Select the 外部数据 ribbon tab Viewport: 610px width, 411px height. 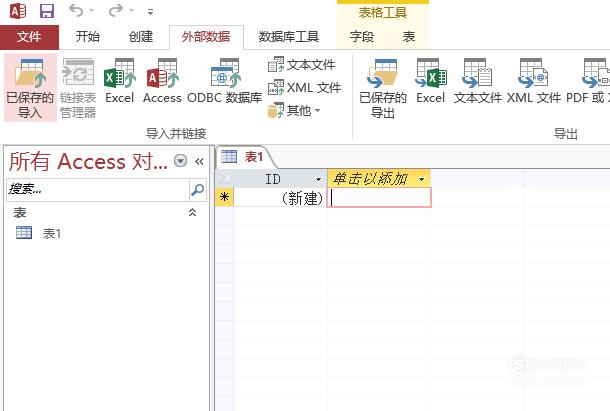coord(206,37)
